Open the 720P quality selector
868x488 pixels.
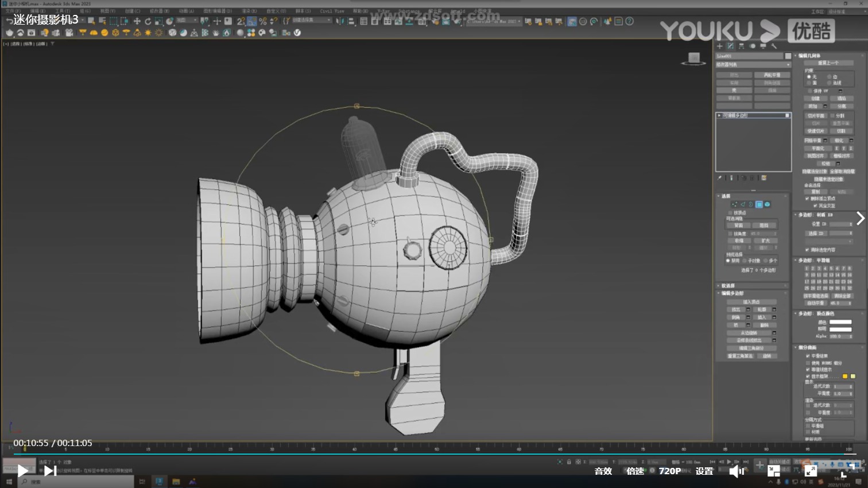tap(670, 471)
